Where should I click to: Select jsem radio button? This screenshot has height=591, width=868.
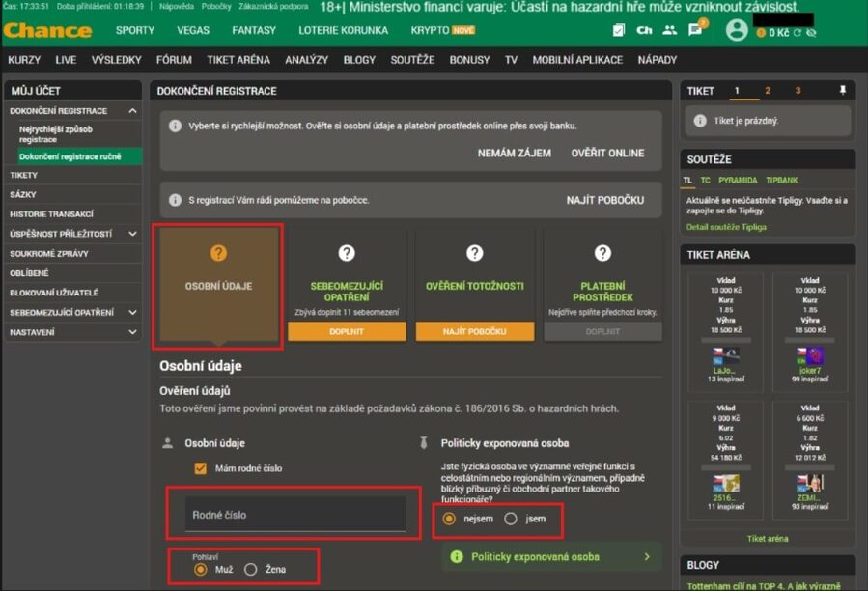pyautogui.click(x=511, y=519)
